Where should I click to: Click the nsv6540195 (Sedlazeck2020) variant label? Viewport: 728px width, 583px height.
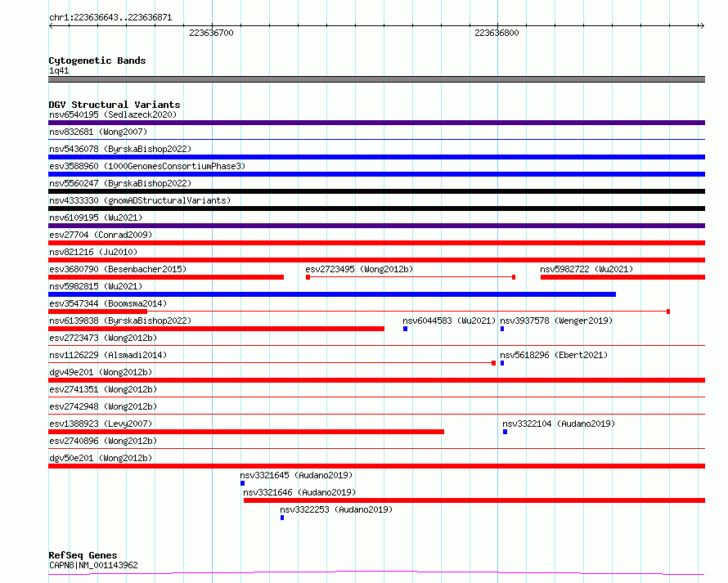tap(113, 114)
